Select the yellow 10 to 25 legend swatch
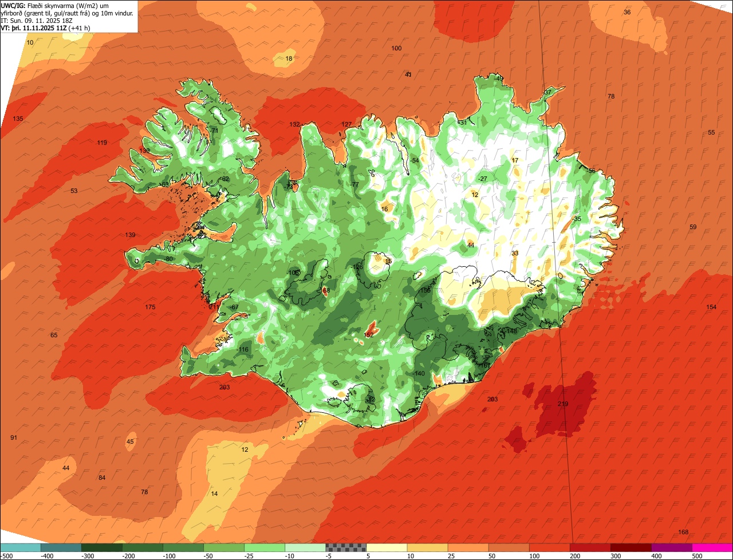The width and height of the screenshot is (733, 560). 427,547
